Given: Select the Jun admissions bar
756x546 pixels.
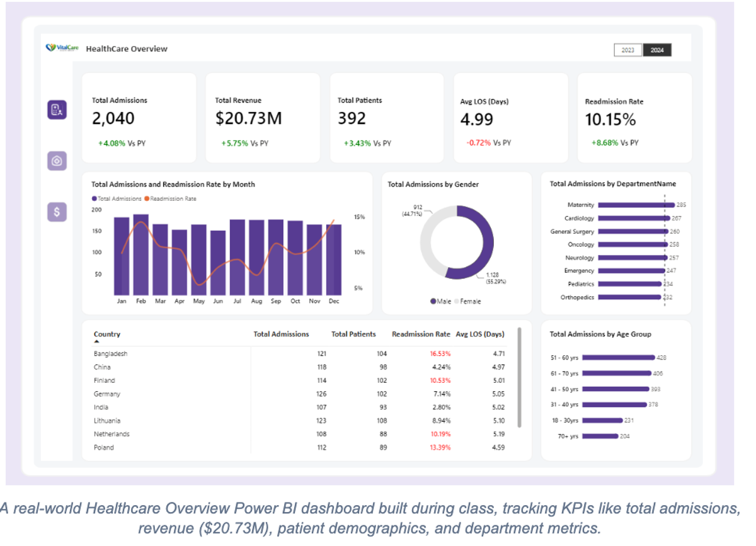Looking at the screenshot, I should pos(218,263).
